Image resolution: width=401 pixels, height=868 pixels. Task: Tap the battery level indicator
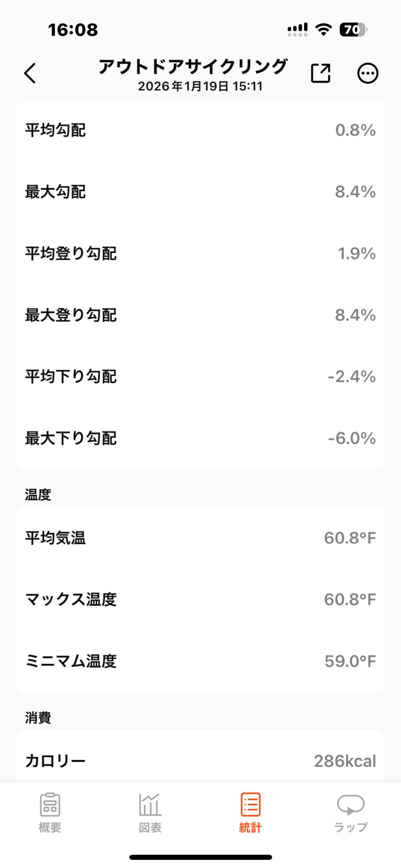(x=353, y=30)
